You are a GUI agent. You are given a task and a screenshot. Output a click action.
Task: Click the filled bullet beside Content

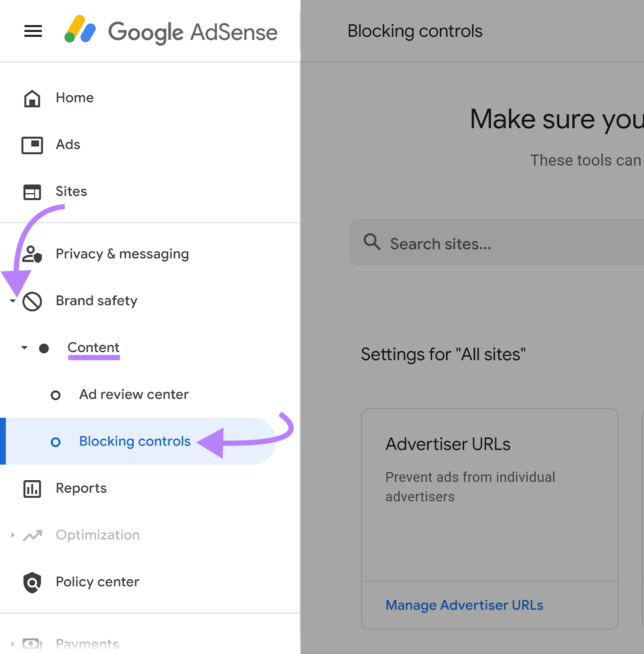coord(44,348)
